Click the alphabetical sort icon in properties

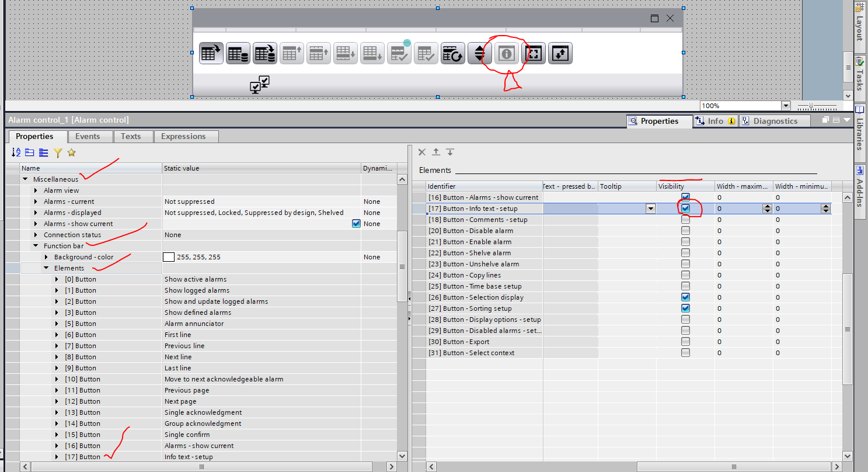coord(16,152)
